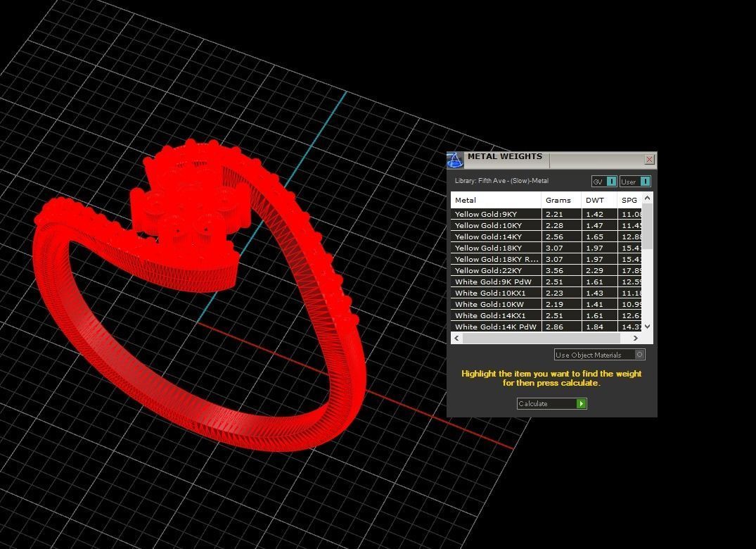Select the Yellow Gold:10KY row

pos(546,225)
